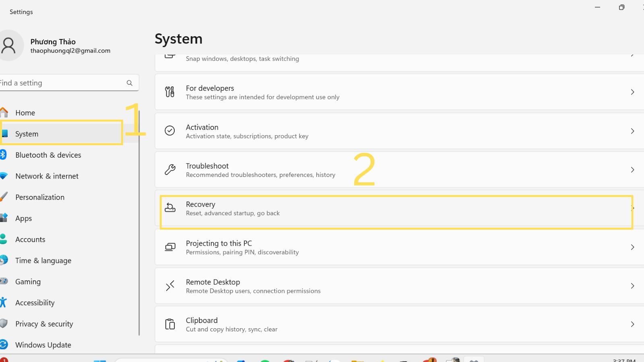Screen dimensions: 644x362
Task: Click the Find a setting search field
Action: 64,83
